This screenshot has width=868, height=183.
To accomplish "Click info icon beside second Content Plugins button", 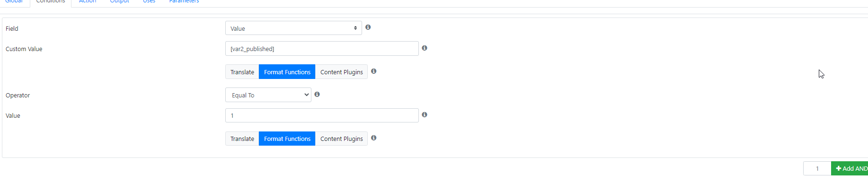I will [x=374, y=138].
